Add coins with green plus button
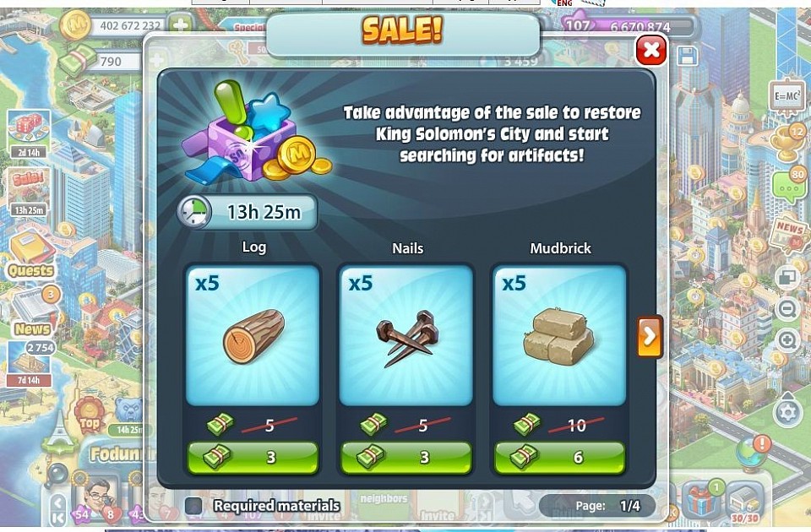 click(179, 24)
